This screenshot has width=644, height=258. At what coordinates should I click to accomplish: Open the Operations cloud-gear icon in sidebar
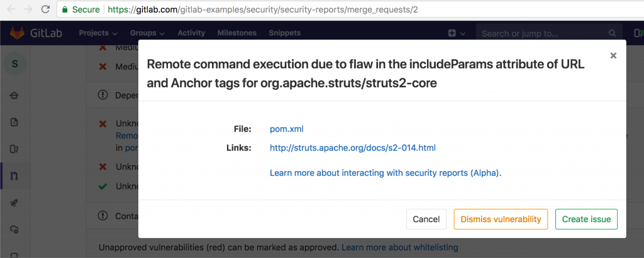14,230
